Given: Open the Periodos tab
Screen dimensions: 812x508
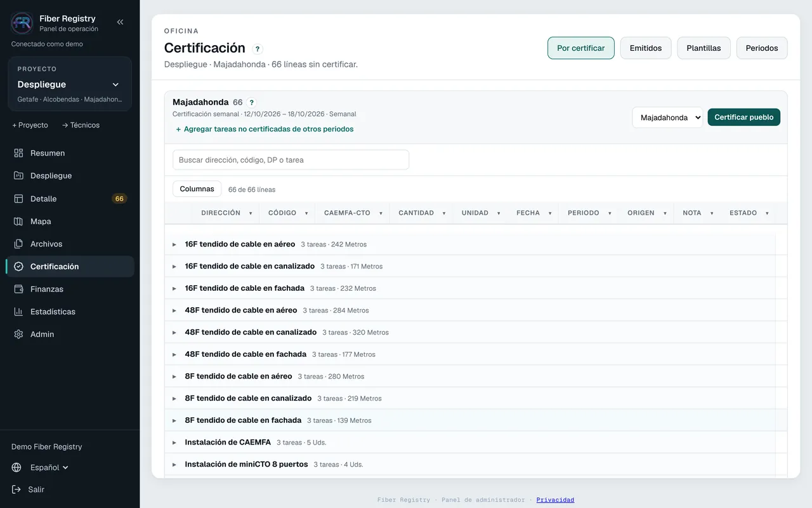Looking at the screenshot, I should pos(762,48).
